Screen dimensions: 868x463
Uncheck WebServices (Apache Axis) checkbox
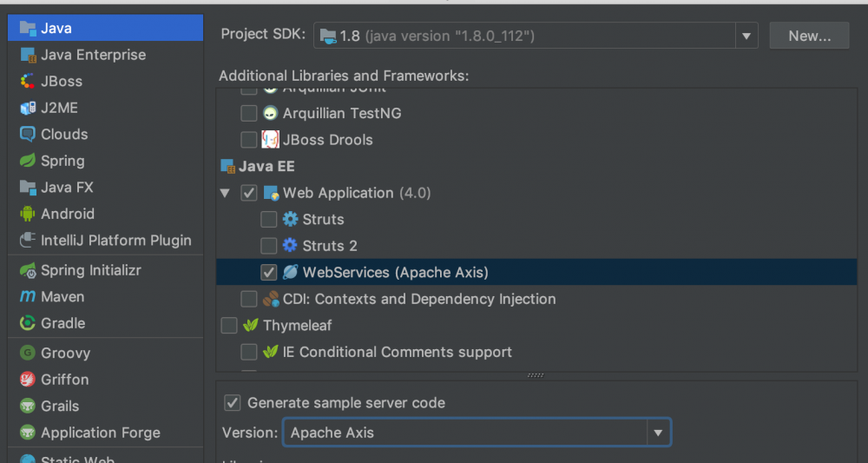(x=268, y=272)
